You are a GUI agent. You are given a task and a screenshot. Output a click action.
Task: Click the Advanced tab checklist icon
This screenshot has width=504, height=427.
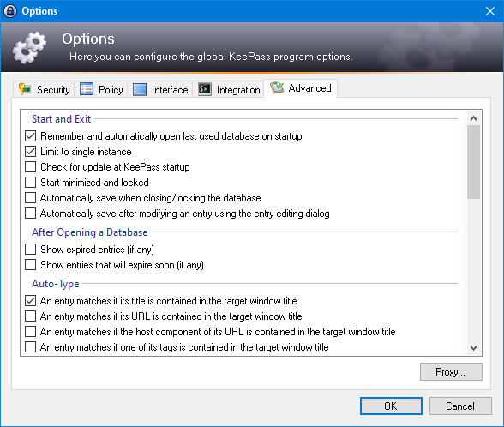pos(277,87)
